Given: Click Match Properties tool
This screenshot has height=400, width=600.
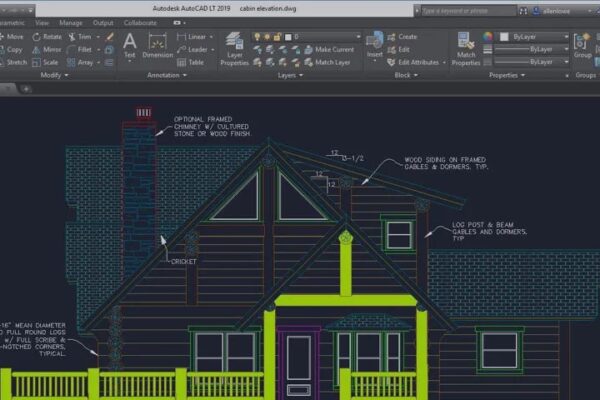Looking at the screenshot, I should tap(466, 49).
